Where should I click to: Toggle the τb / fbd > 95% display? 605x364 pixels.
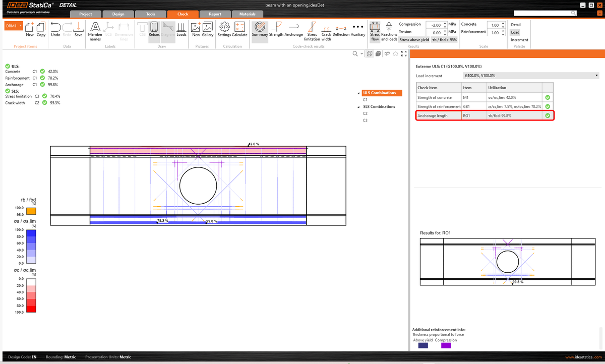[x=443, y=40]
